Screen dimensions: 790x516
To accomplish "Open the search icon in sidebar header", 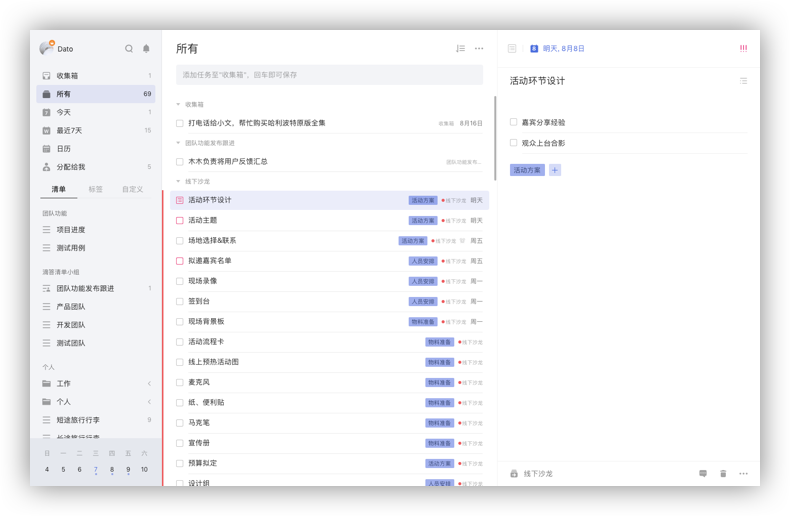I will click(x=129, y=48).
